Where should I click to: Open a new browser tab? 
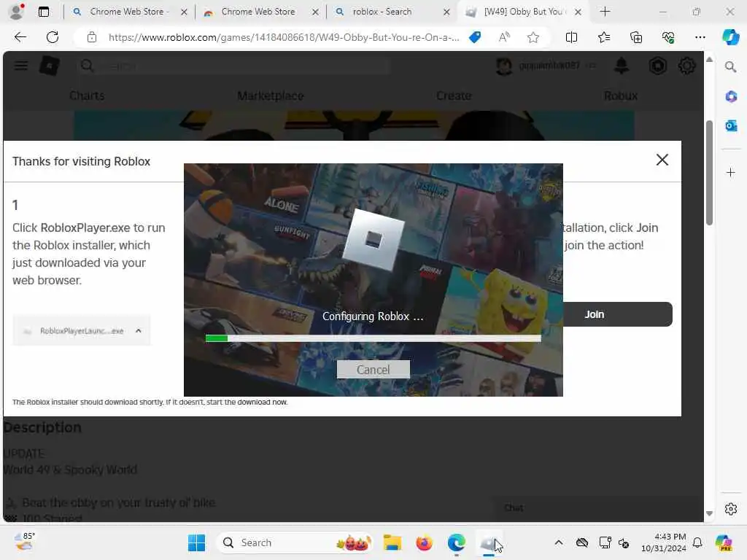[x=605, y=12]
